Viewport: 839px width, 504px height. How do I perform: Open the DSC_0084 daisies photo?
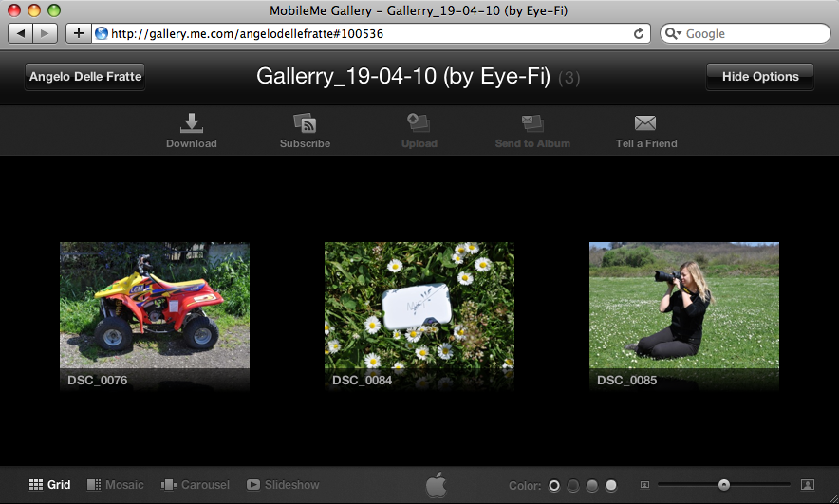(419, 306)
